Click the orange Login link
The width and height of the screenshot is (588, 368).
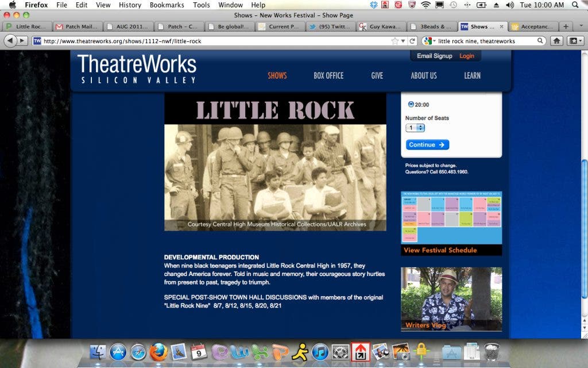pos(467,56)
